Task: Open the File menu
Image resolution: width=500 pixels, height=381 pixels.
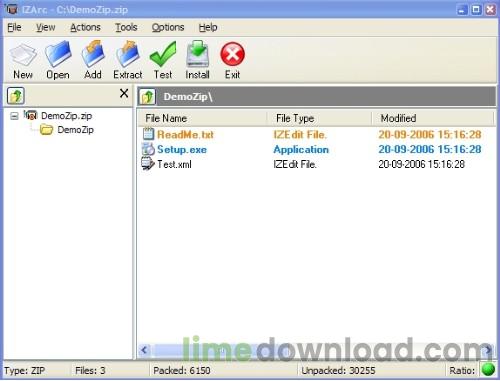Action: coord(14,27)
